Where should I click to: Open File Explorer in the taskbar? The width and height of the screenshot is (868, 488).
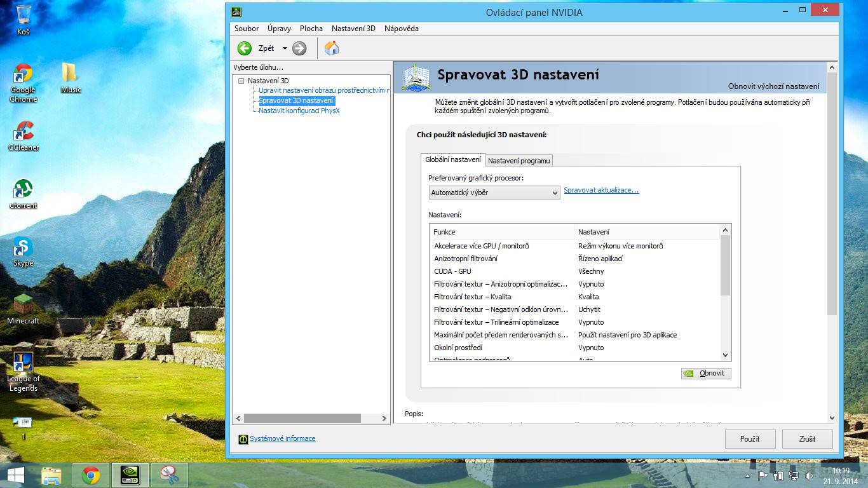click(51, 475)
